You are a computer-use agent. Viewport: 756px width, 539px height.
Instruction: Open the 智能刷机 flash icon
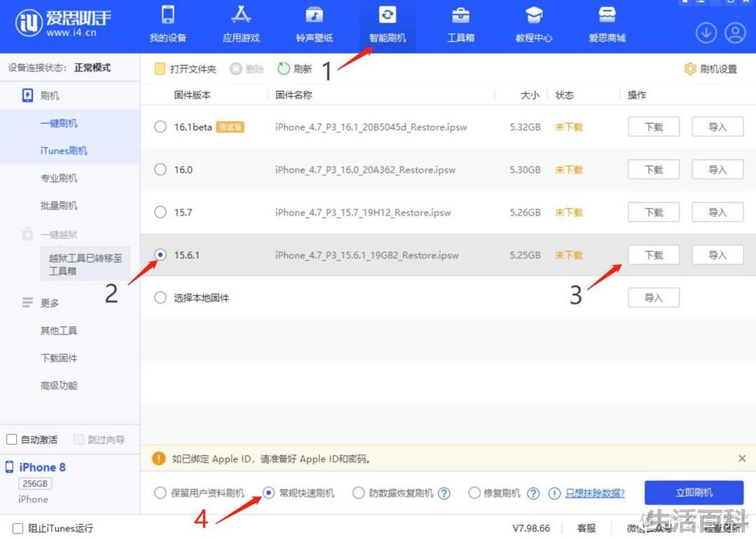point(388,15)
